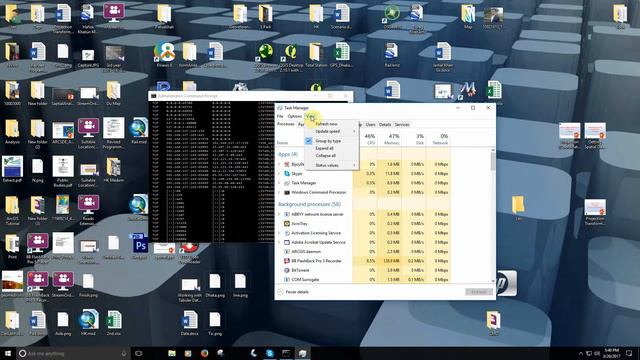Viewport: 640px width, 360px height.
Task: Select the Du Map desktop folder
Action: 113,93
